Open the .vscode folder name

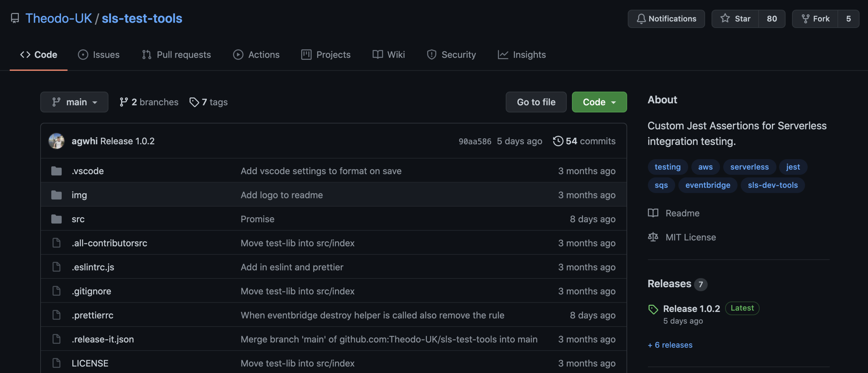[x=87, y=171]
